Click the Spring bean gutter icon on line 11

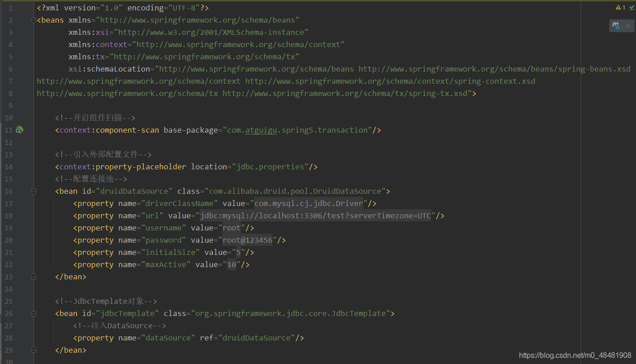[19, 130]
